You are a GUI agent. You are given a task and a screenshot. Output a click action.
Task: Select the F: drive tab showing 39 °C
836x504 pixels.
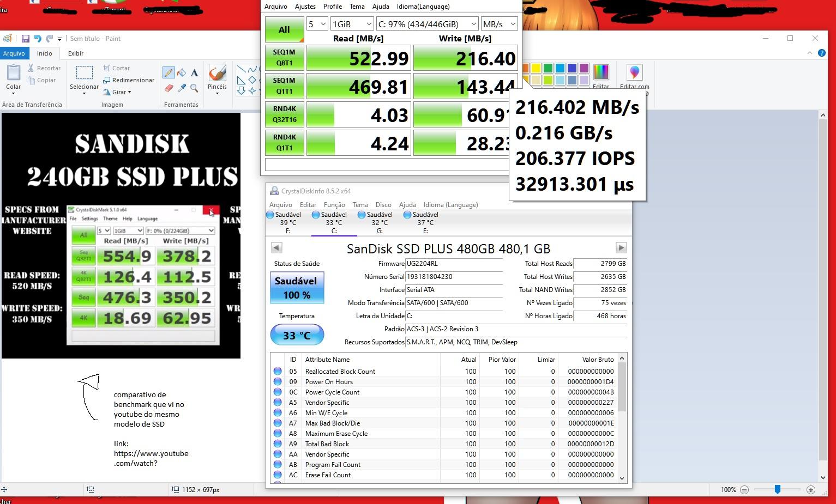click(x=288, y=222)
